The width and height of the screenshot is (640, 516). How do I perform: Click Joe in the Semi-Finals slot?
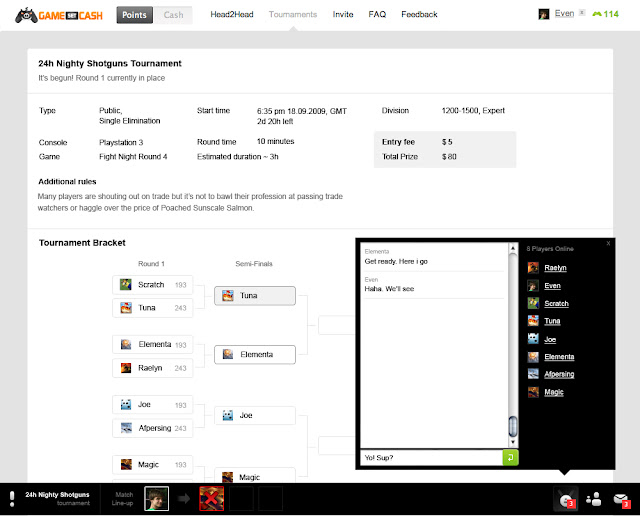255,415
